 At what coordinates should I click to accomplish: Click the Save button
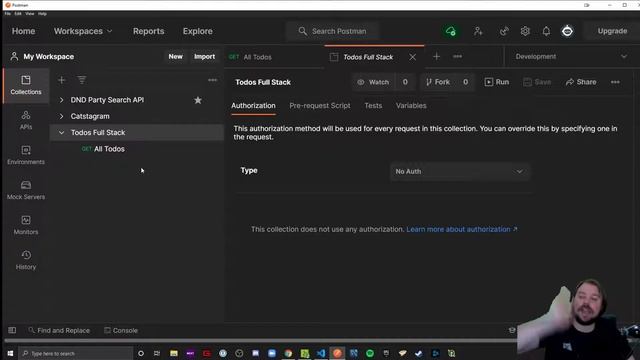point(537,82)
